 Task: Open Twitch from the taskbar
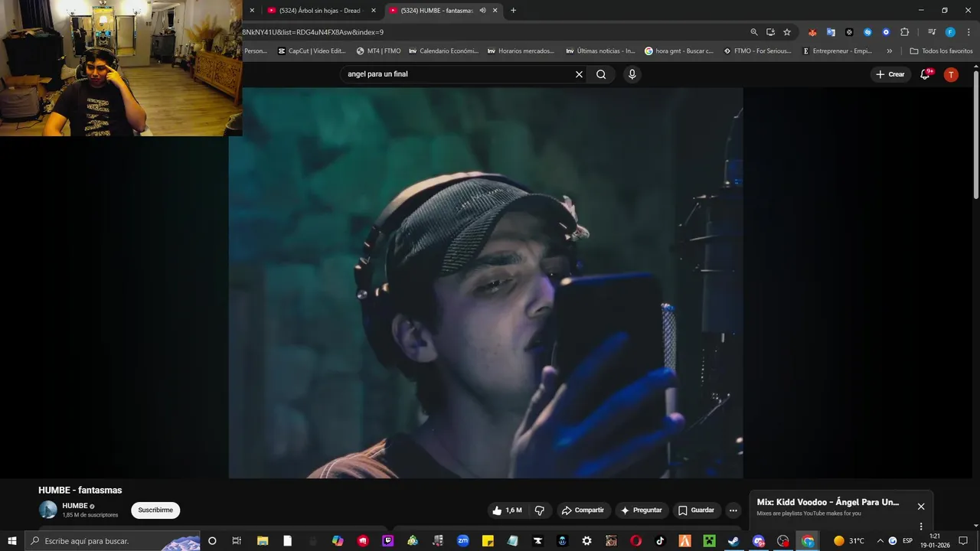pos(388,541)
